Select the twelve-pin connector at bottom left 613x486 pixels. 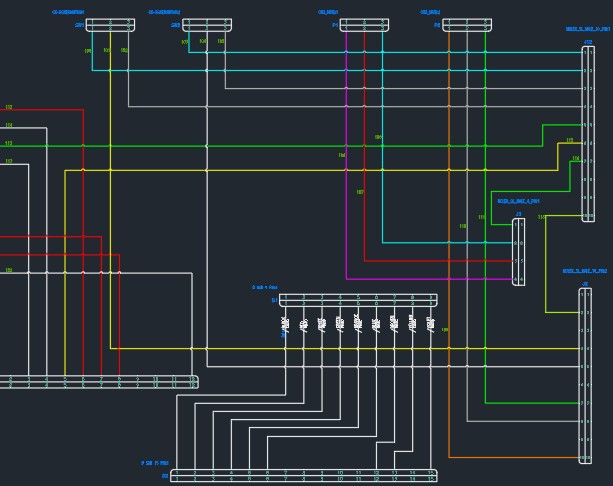click(x=98, y=382)
